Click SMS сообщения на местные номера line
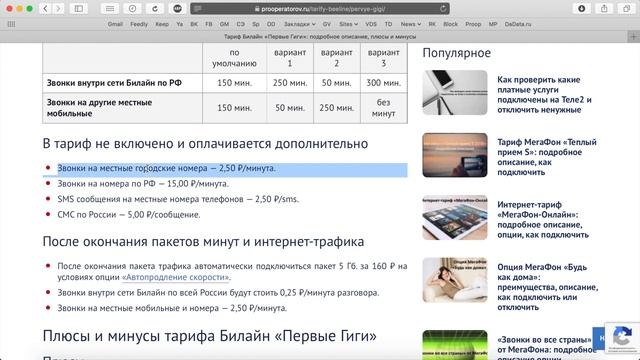 tap(178, 199)
